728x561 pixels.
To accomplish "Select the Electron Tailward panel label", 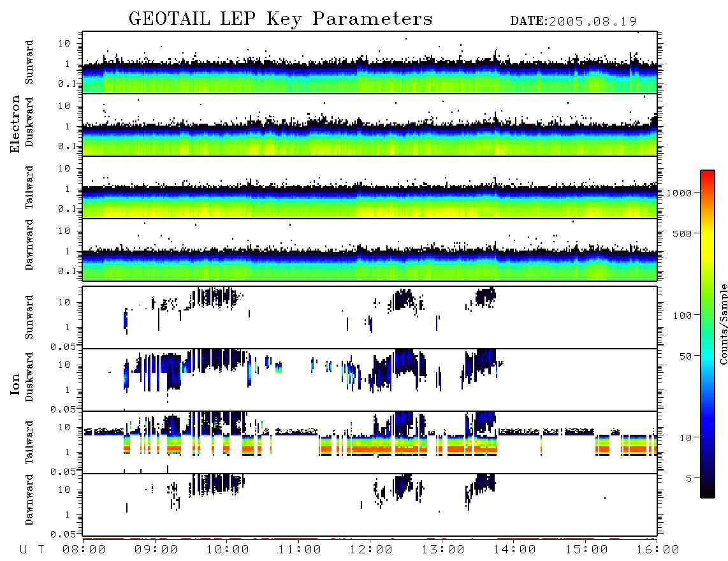I will tap(29, 187).
